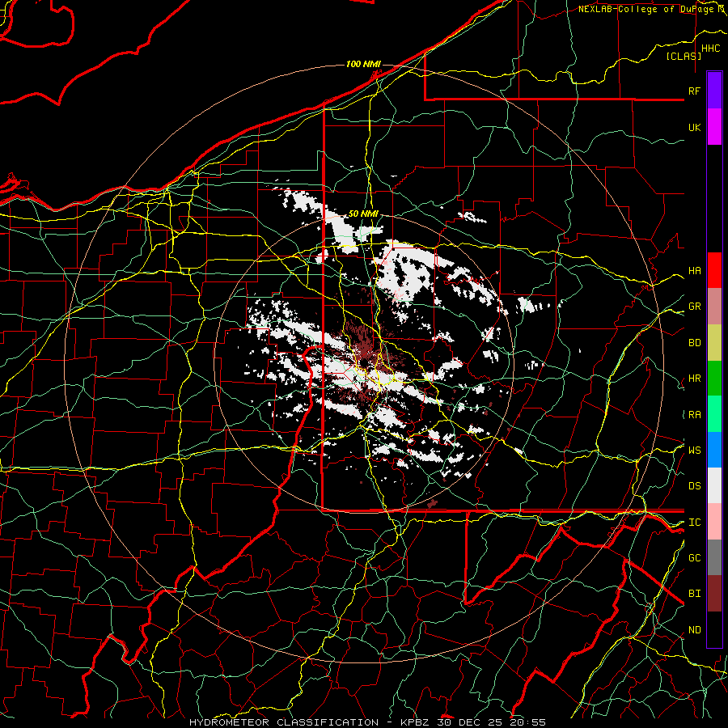Viewport: 728px width, 728px height.
Task: Click the HHC product code text
Action: tap(710, 49)
